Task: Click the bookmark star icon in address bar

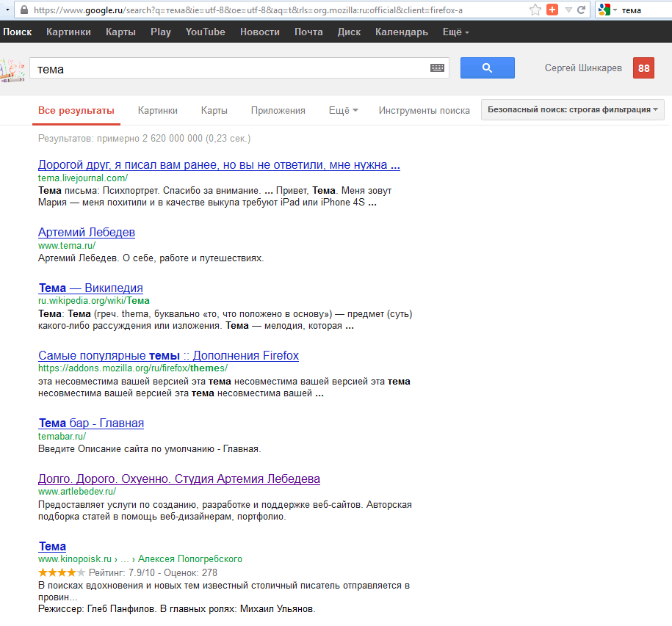Action: [535, 10]
